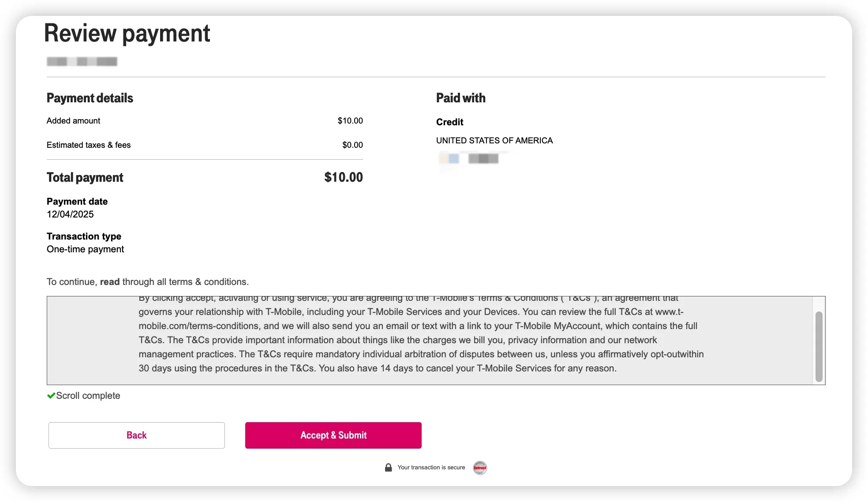Click the green Scroll complete checkmark

pyautogui.click(x=51, y=396)
